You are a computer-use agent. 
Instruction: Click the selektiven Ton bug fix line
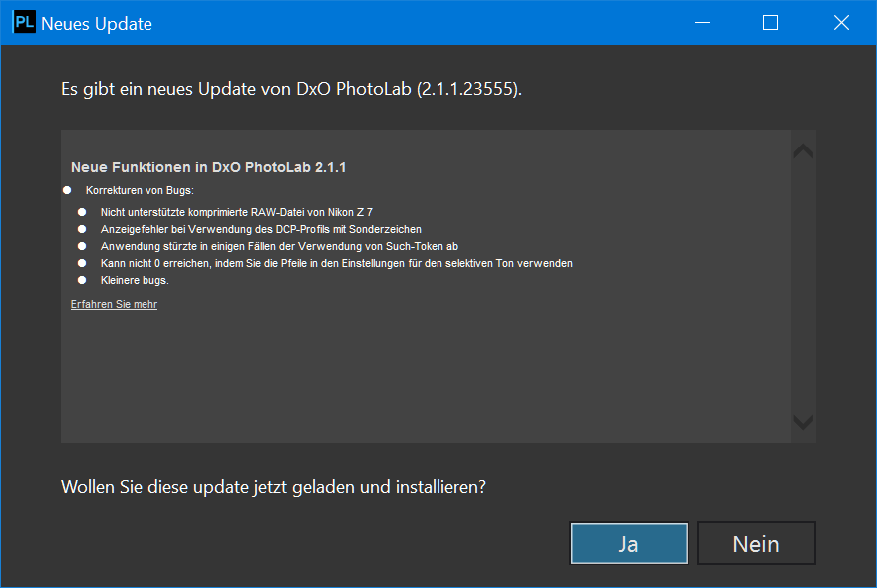point(336,263)
